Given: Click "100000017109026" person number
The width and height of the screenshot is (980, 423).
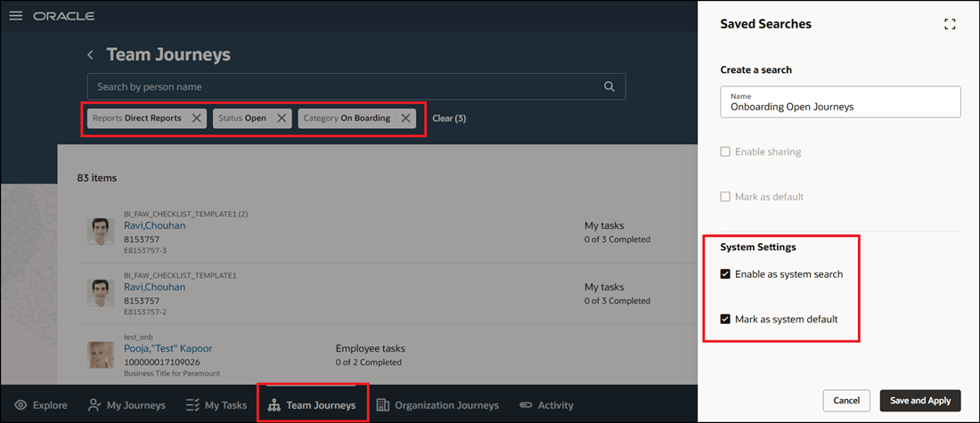Looking at the screenshot, I should [160, 362].
